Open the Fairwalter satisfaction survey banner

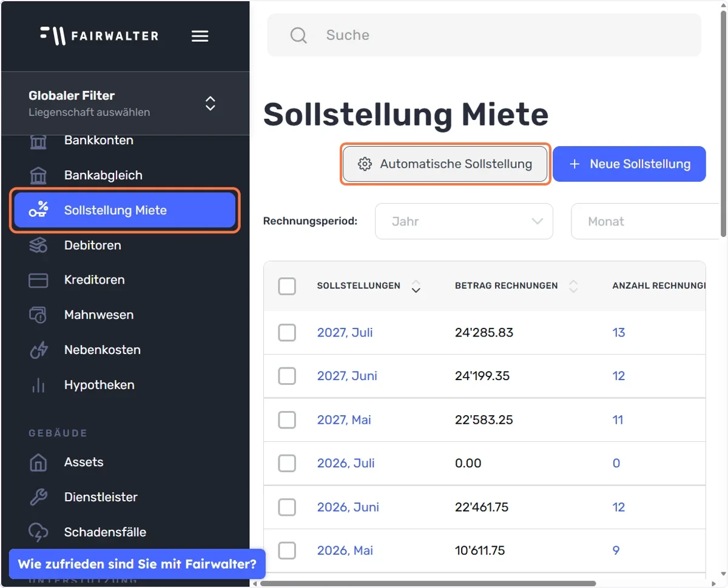pyautogui.click(x=137, y=564)
